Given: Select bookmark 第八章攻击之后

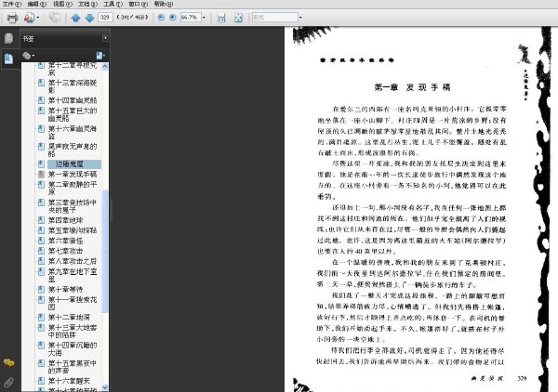Looking at the screenshot, I should [x=73, y=261].
